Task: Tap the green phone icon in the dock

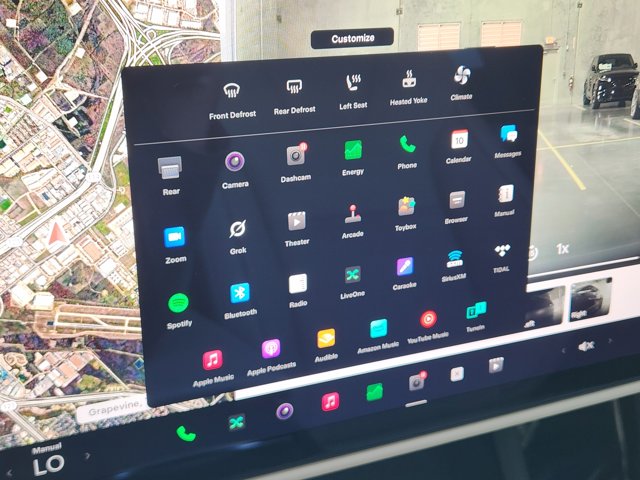Action: pos(186,433)
